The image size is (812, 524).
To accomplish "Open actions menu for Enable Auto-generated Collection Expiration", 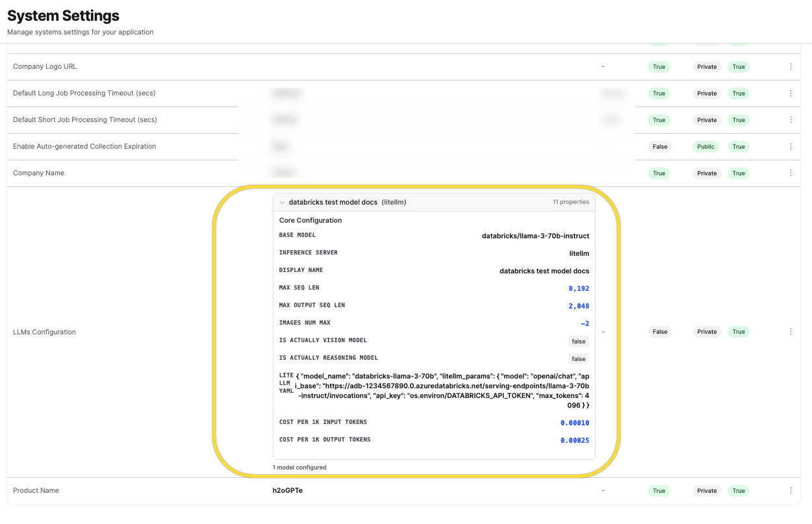I will coord(791,147).
